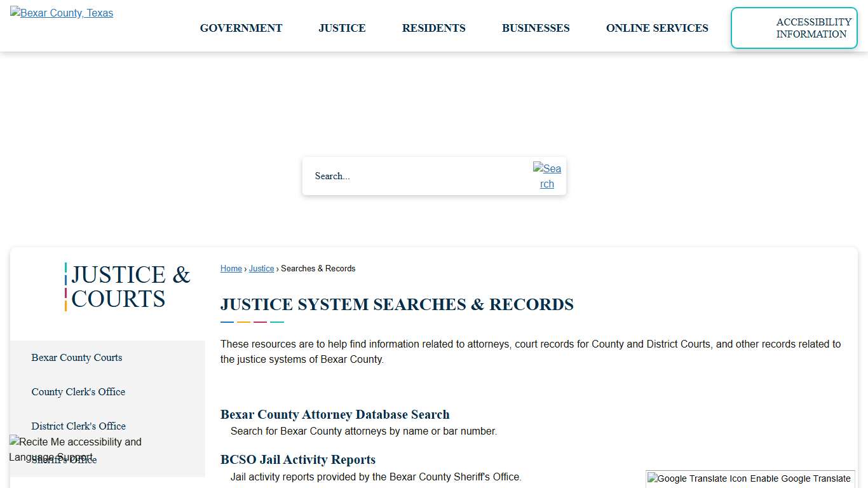This screenshot has width=868, height=488.
Task: Select the Residents menu item
Action: point(433,28)
